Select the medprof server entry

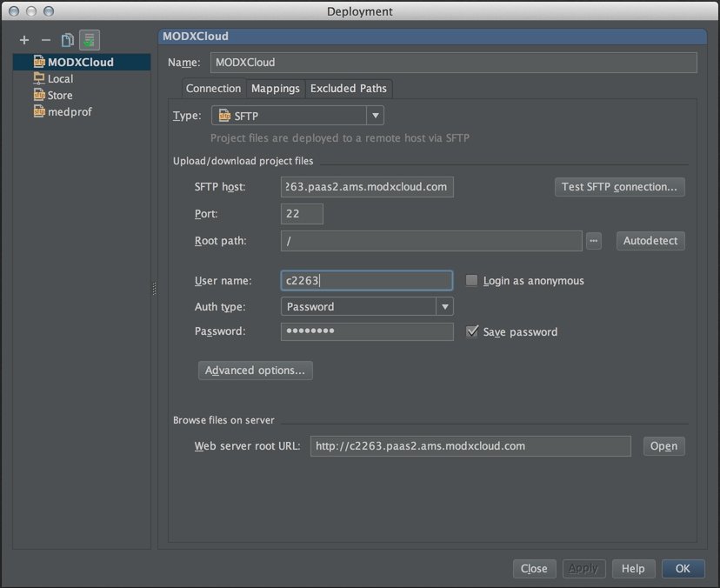(69, 111)
